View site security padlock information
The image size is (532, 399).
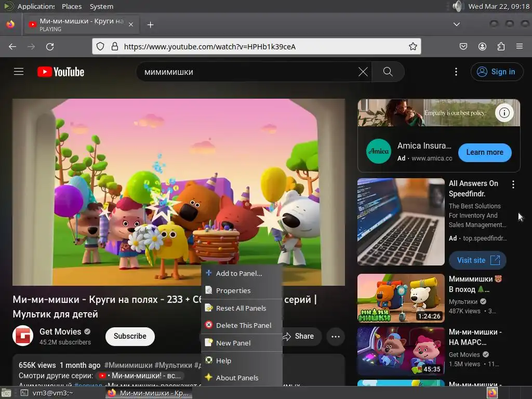(115, 46)
